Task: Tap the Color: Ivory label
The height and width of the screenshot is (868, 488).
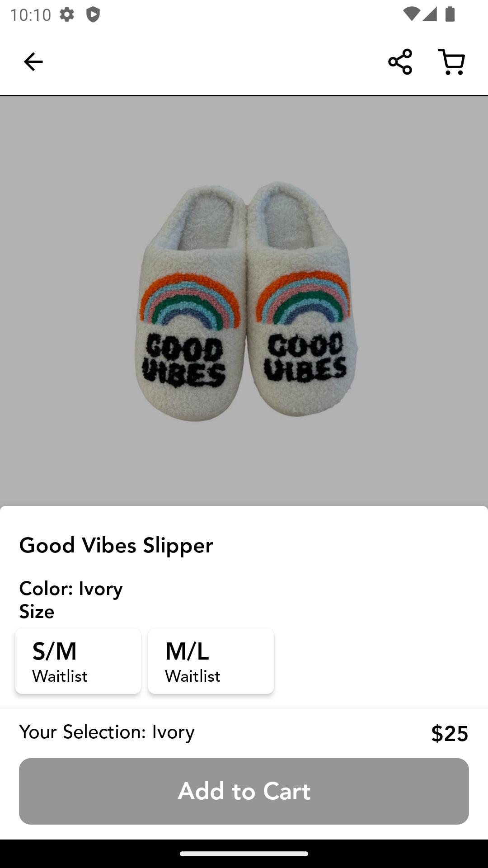Action: tap(71, 589)
